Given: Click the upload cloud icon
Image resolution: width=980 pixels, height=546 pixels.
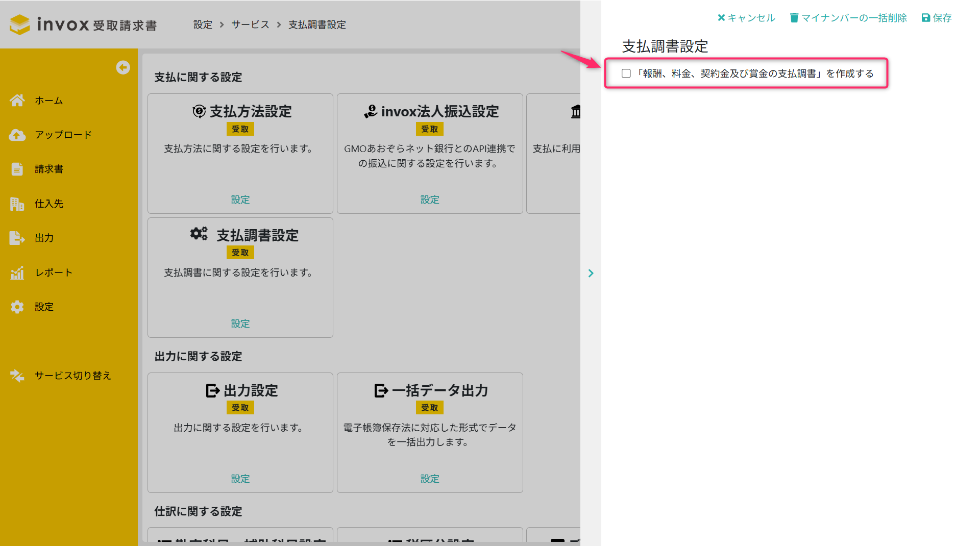Looking at the screenshot, I should [17, 135].
